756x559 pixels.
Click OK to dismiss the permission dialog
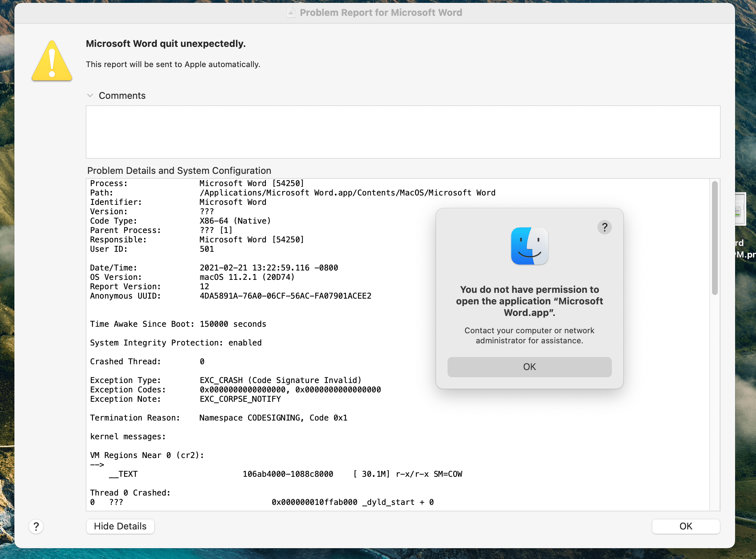tap(529, 367)
